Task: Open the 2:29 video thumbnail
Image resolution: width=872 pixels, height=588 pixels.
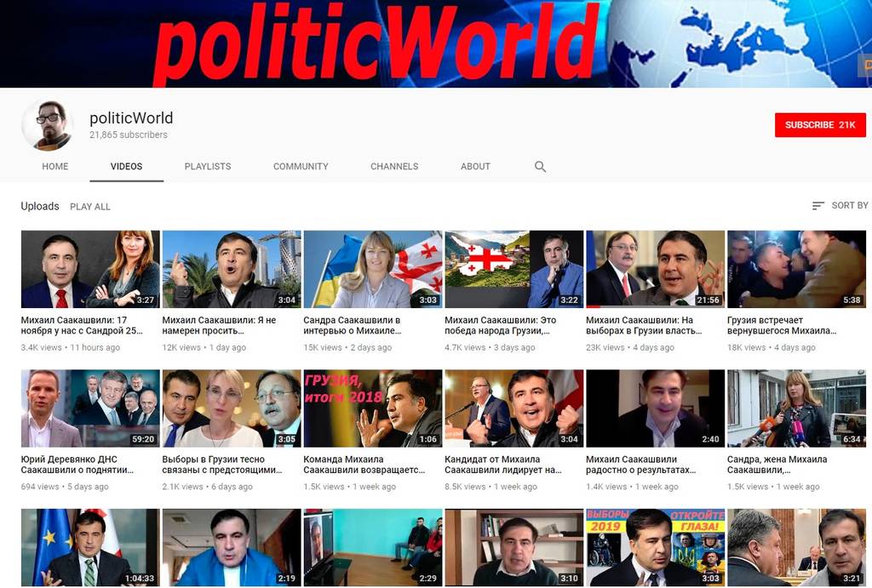Action: click(x=373, y=547)
